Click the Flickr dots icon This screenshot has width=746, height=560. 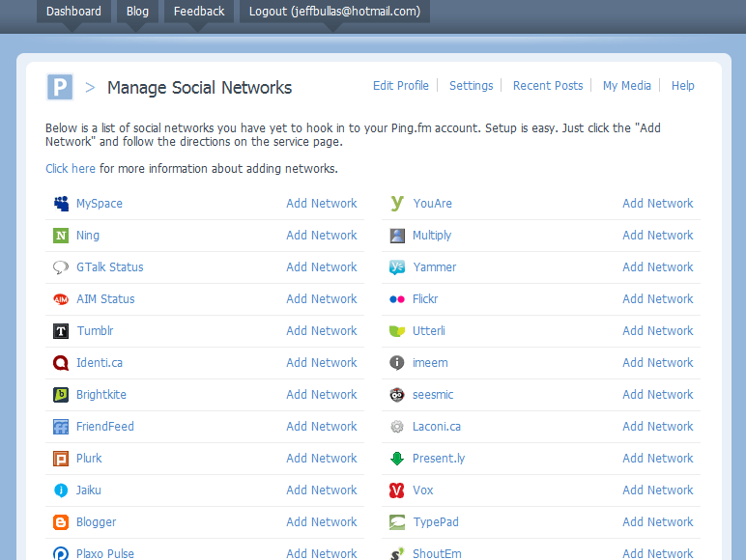pos(397,299)
